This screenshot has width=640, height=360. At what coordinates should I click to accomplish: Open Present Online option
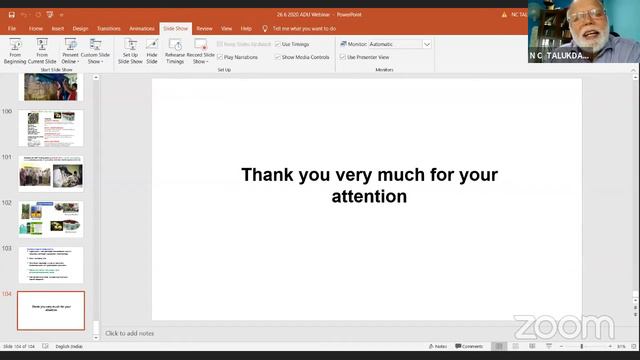pyautogui.click(x=70, y=51)
